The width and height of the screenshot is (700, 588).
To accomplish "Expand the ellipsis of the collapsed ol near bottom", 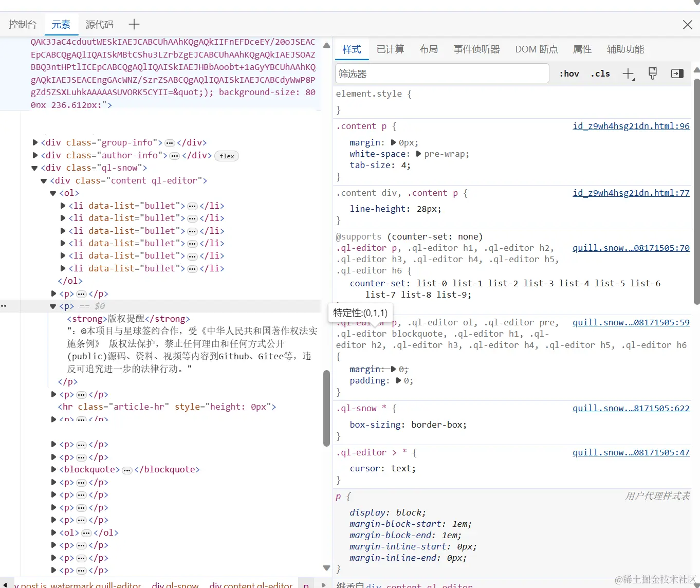I will tap(86, 533).
